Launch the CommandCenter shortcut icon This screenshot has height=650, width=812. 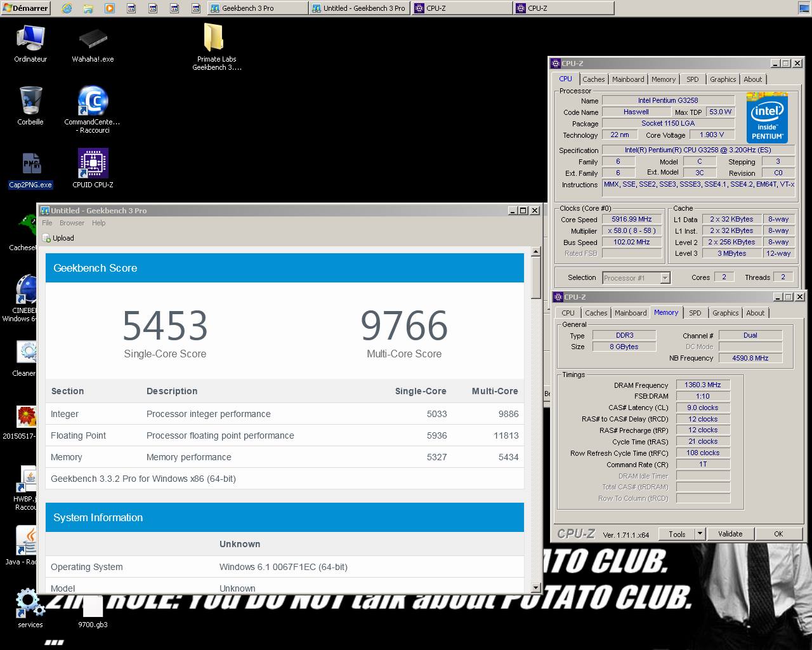pyautogui.click(x=93, y=110)
